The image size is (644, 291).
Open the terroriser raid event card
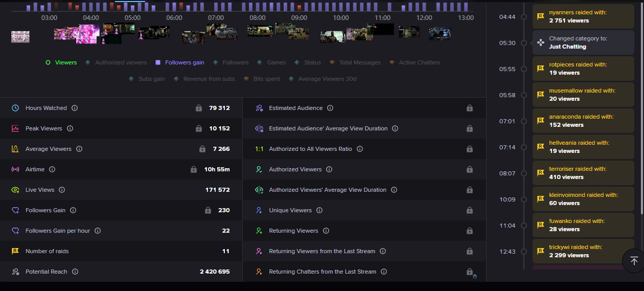(583, 173)
